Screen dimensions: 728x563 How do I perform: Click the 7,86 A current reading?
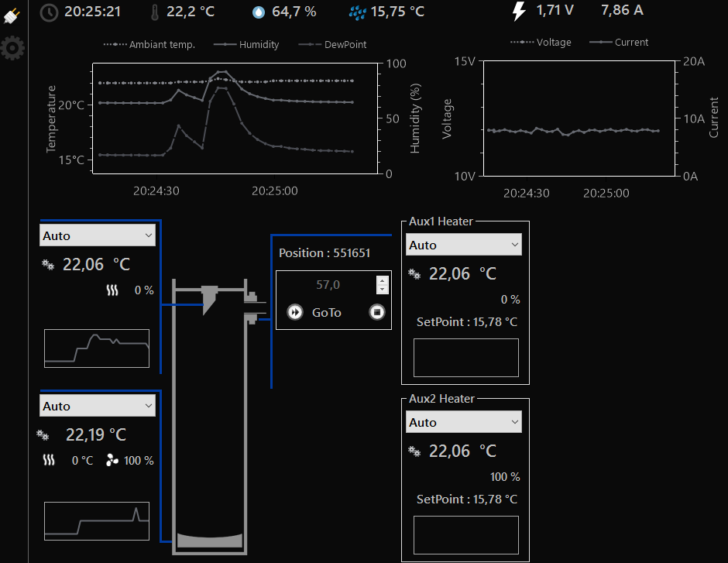pos(622,10)
